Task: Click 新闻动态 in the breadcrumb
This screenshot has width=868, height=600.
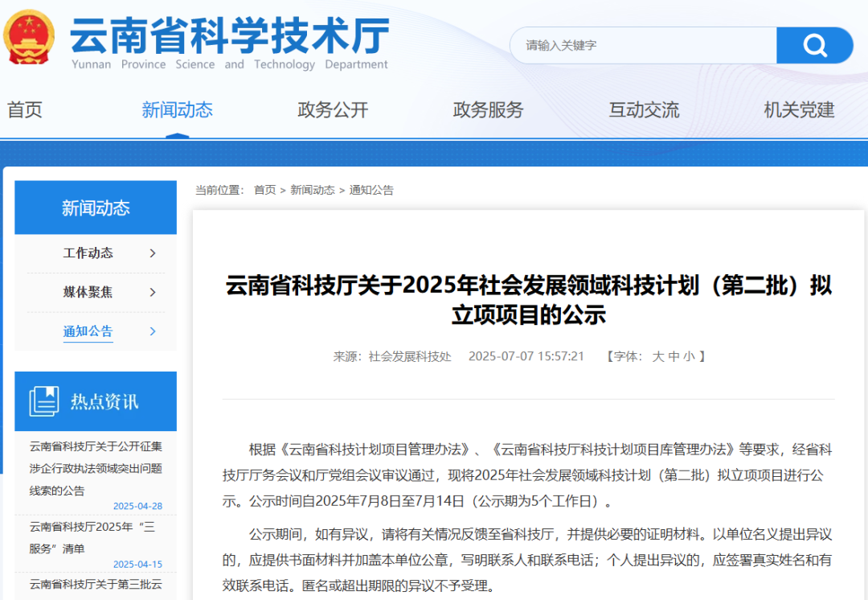Action: tap(313, 190)
